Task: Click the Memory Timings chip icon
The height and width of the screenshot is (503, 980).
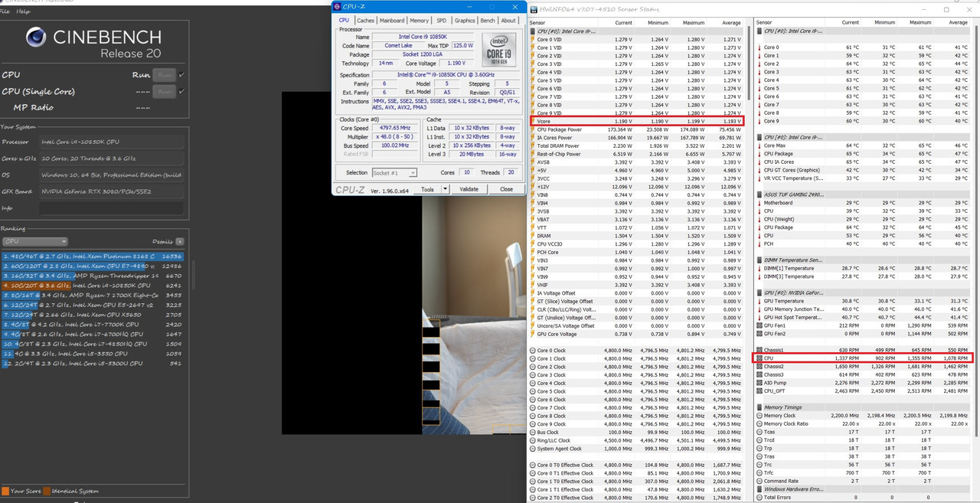Action: (x=759, y=407)
